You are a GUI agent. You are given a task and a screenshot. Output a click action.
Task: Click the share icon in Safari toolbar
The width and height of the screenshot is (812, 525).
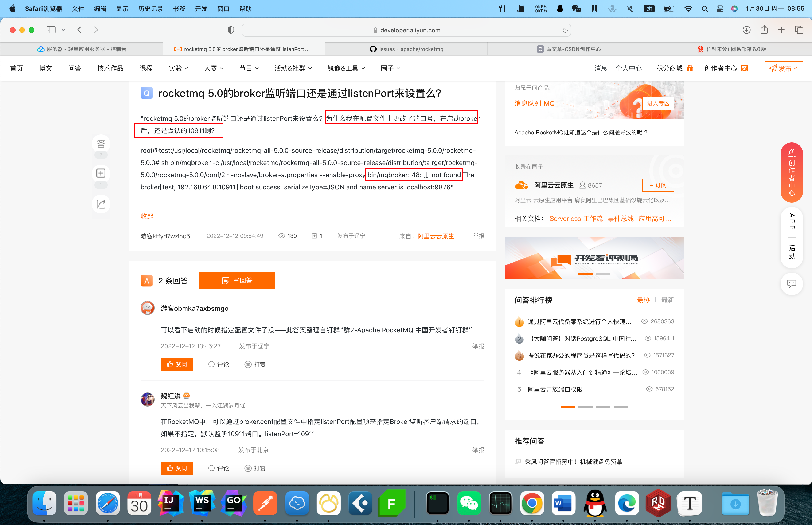coord(764,30)
